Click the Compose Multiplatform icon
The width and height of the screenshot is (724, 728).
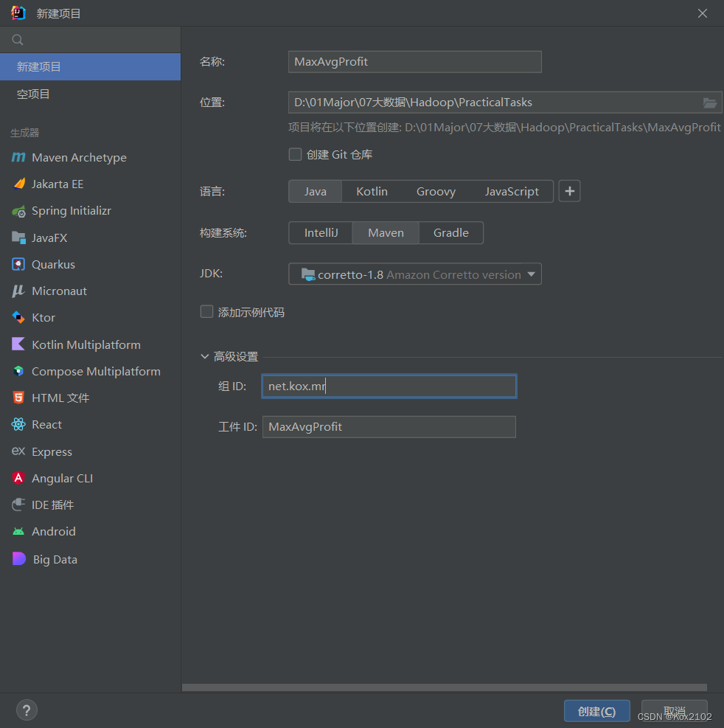pyautogui.click(x=18, y=371)
